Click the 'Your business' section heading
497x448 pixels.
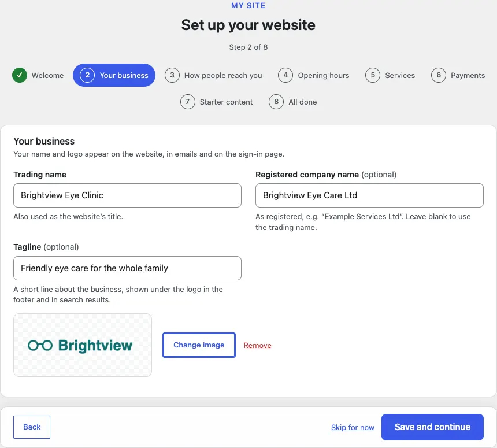coord(44,141)
